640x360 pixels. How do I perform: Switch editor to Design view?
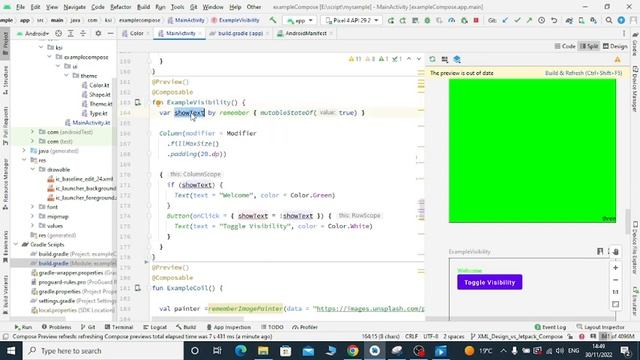point(615,47)
